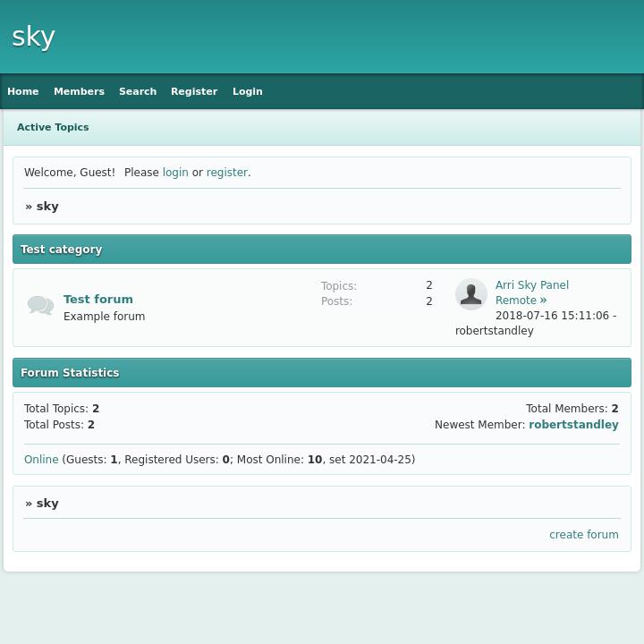This screenshot has width=644, height=644.
Task: Click the register link in welcome message
Action: pyautogui.click(x=226, y=173)
